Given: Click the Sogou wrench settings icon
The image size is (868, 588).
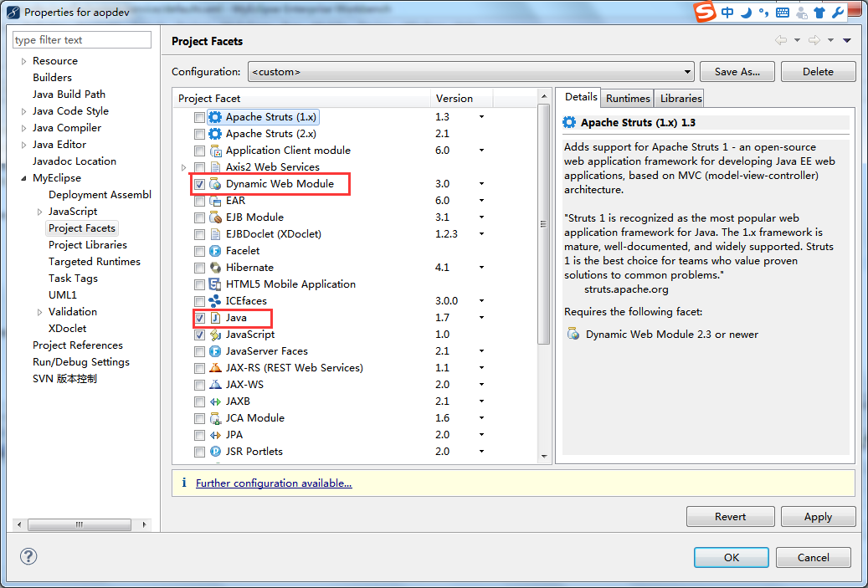Looking at the screenshot, I should tap(838, 13).
